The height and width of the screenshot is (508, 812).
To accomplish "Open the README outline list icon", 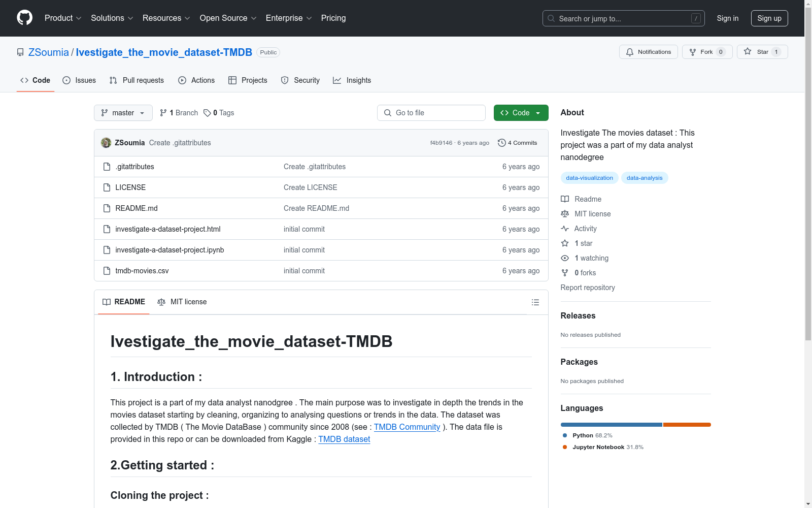I will (535, 302).
